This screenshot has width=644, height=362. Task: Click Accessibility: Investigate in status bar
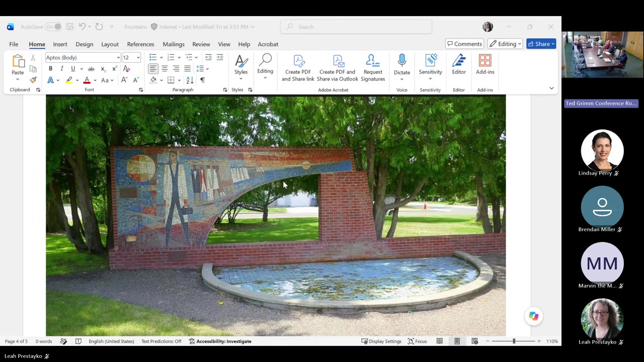pos(220,341)
